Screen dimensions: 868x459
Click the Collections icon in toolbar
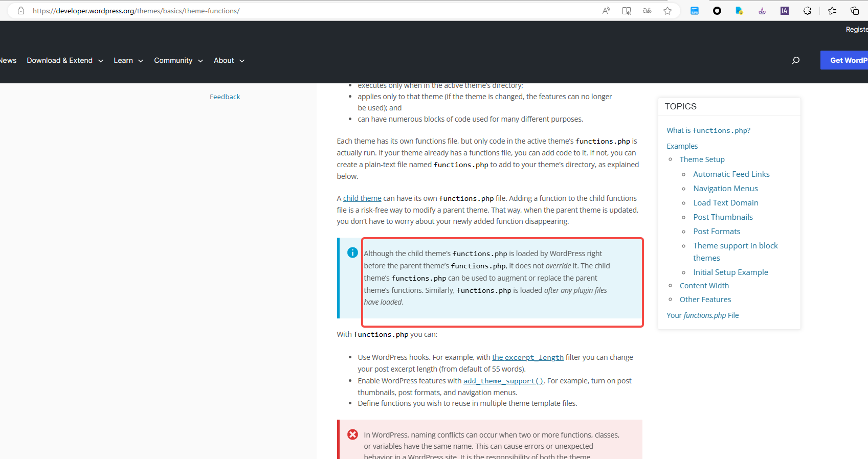point(855,11)
